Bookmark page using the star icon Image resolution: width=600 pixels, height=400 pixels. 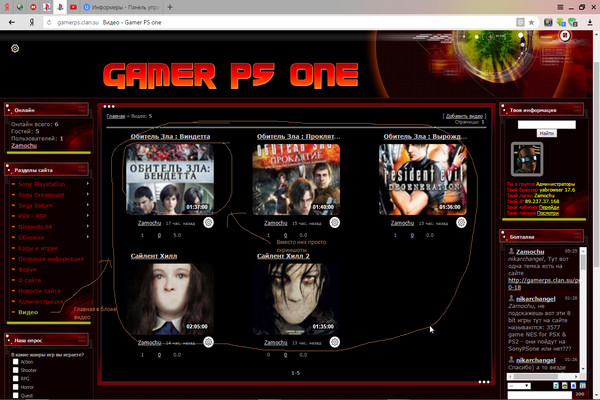click(532, 23)
